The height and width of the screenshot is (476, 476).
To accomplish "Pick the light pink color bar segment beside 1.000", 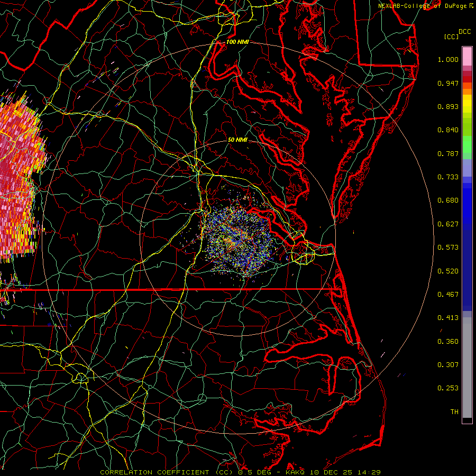I will [x=467, y=57].
